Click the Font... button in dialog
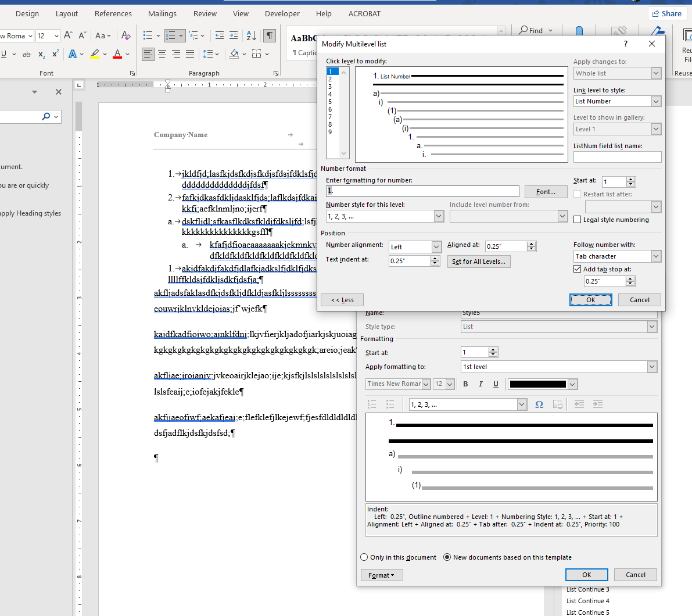The width and height of the screenshot is (692, 616). (x=546, y=192)
